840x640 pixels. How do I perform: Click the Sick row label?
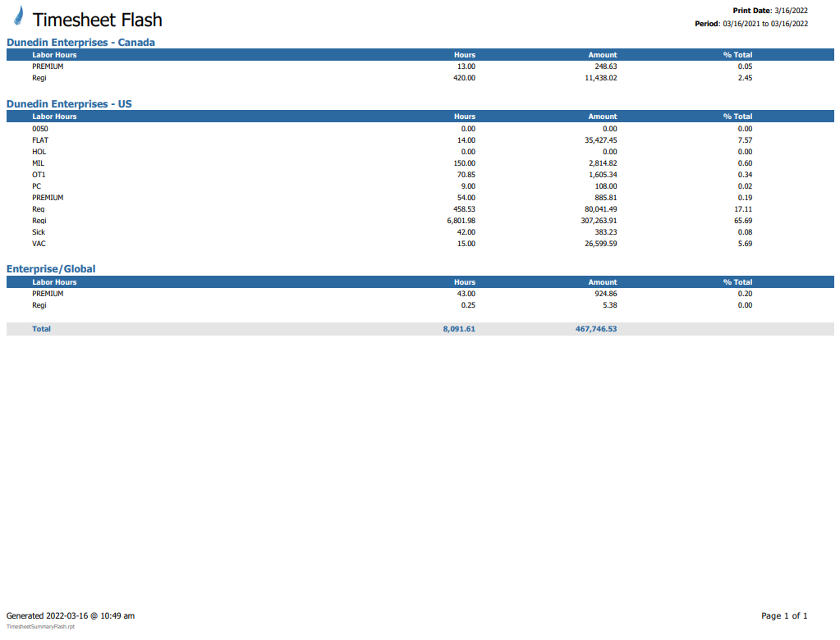click(x=39, y=232)
